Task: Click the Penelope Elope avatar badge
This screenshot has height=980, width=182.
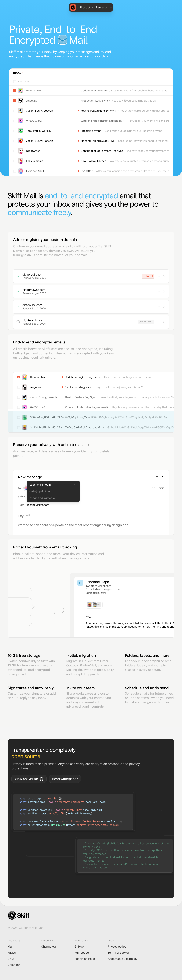Action: point(80,583)
